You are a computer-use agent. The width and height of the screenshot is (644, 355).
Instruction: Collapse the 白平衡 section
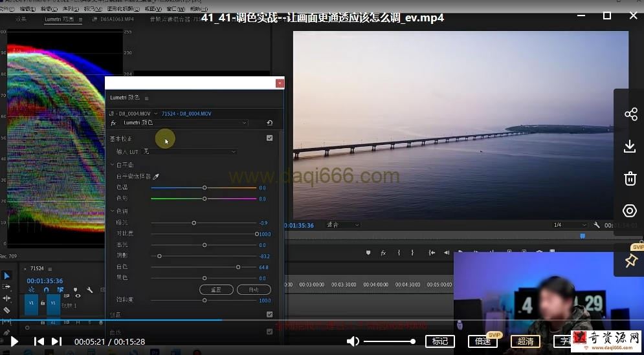click(x=113, y=165)
